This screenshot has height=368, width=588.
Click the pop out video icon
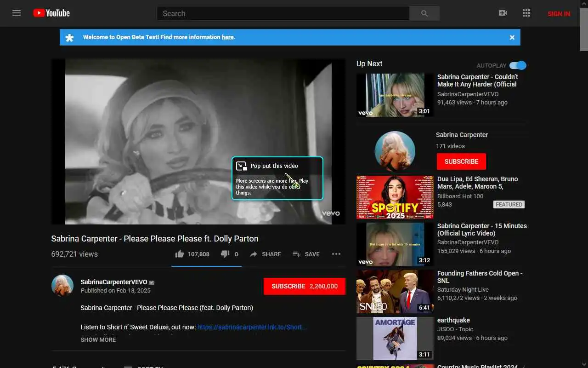(242, 166)
